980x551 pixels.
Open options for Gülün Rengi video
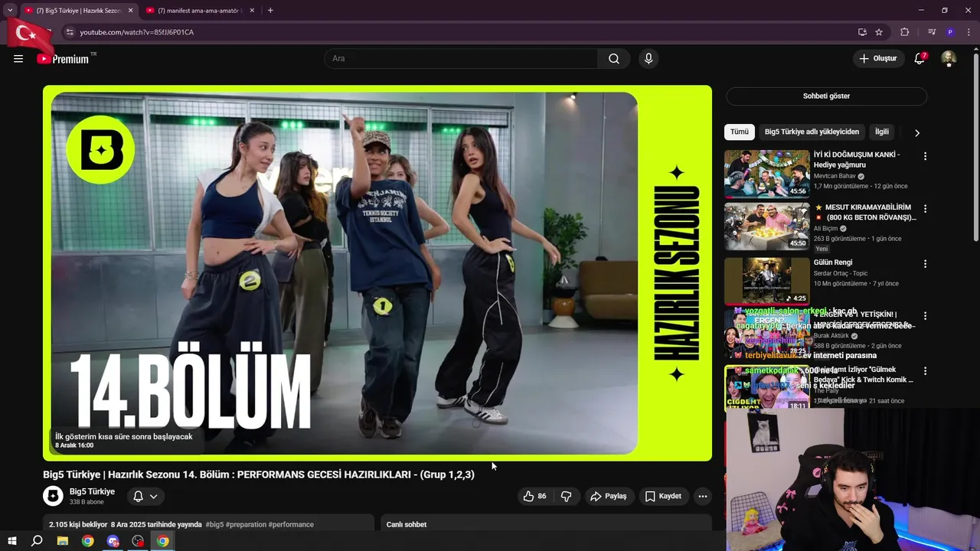point(925,264)
